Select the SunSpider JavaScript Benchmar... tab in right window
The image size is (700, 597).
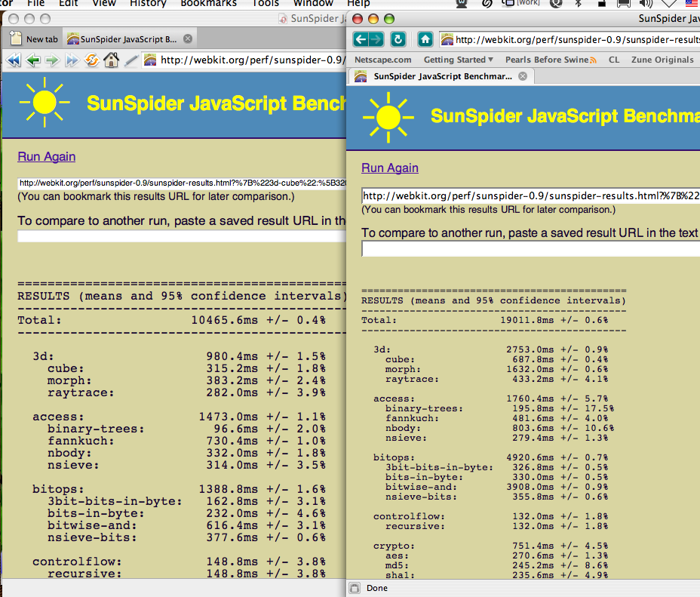pyautogui.click(x=441, y=76)
